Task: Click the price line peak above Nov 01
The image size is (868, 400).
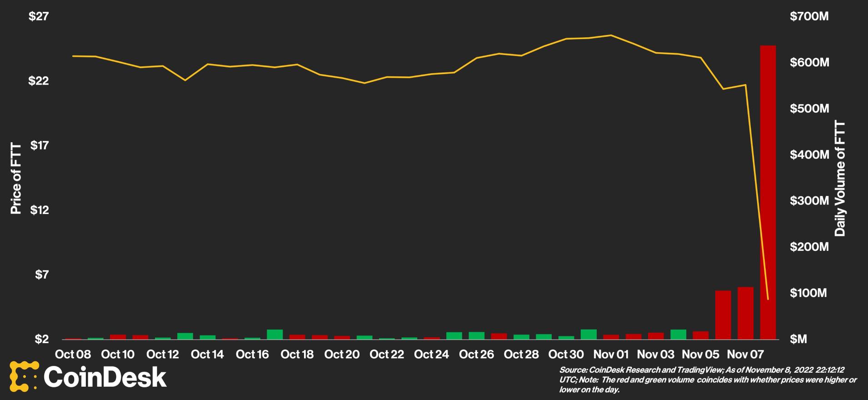Action: pos(611,35)
